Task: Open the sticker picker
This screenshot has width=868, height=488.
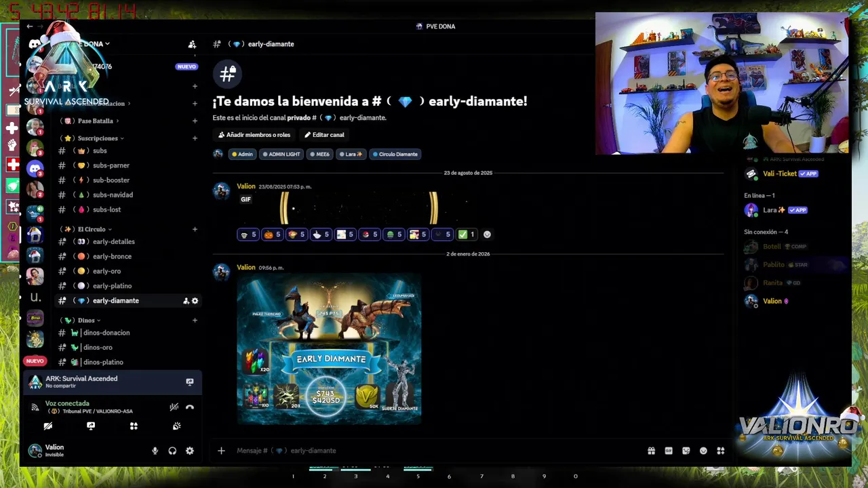Action: 686,451
